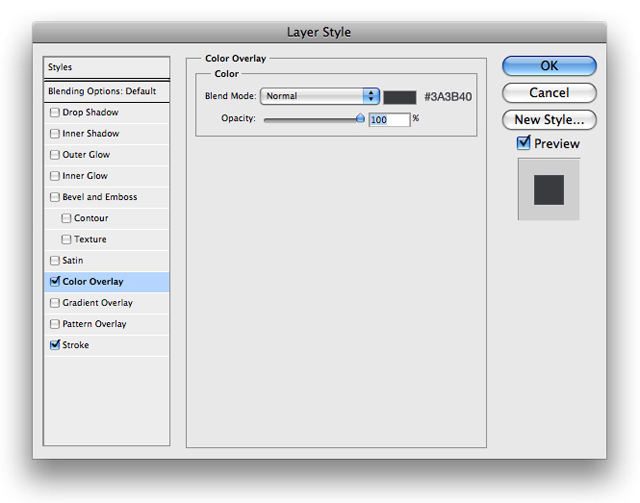Select the Satin label row
The height and width of the screenshot is (503, 640).
[x=107, y=261]
